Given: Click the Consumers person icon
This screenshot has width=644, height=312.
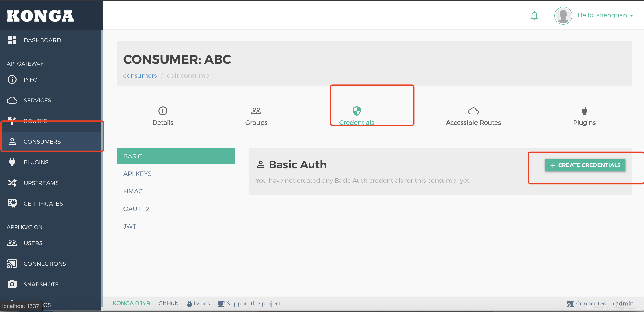Looking at the screenshot, I should 11,141.
